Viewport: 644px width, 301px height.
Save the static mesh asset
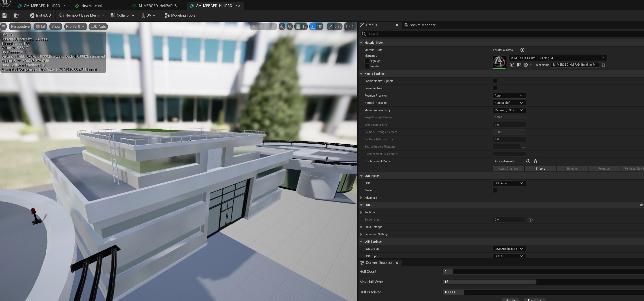pyautogui.click(x=5, y=16)
